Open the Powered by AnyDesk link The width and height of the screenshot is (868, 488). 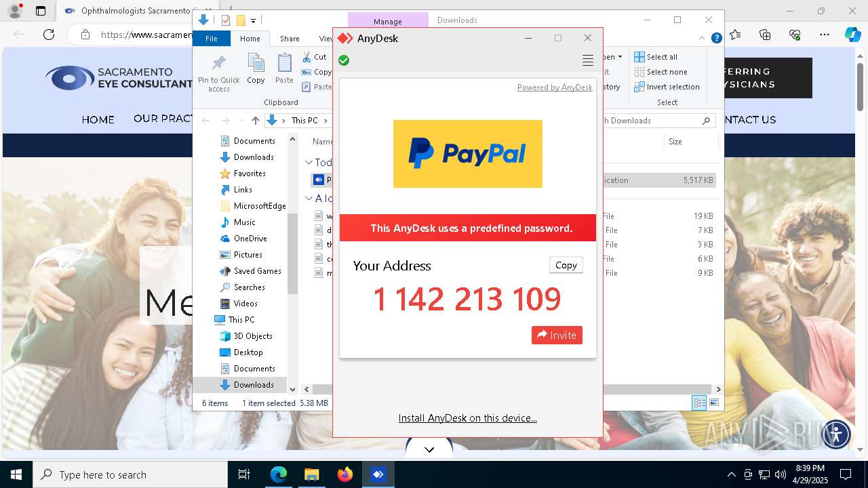tap(555, 87)
